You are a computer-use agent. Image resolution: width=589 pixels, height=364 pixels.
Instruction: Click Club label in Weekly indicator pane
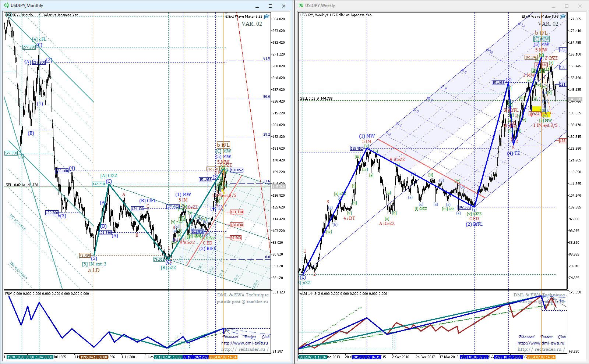[562, 337]
